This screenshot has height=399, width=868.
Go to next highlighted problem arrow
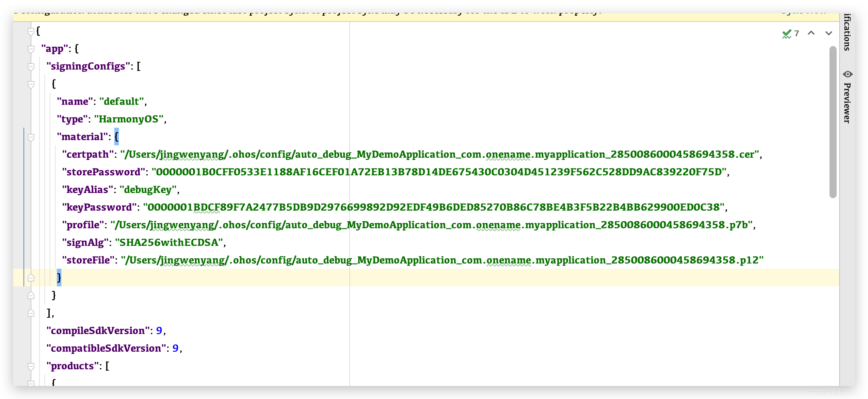pyautogui.click(x=828, y=33)
